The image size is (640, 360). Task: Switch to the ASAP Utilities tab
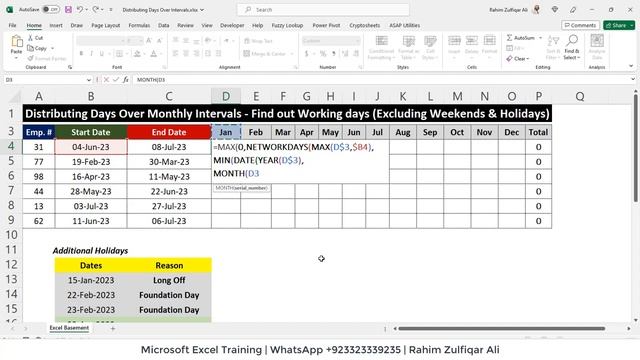pyautogui.click(x=404, y=25)
